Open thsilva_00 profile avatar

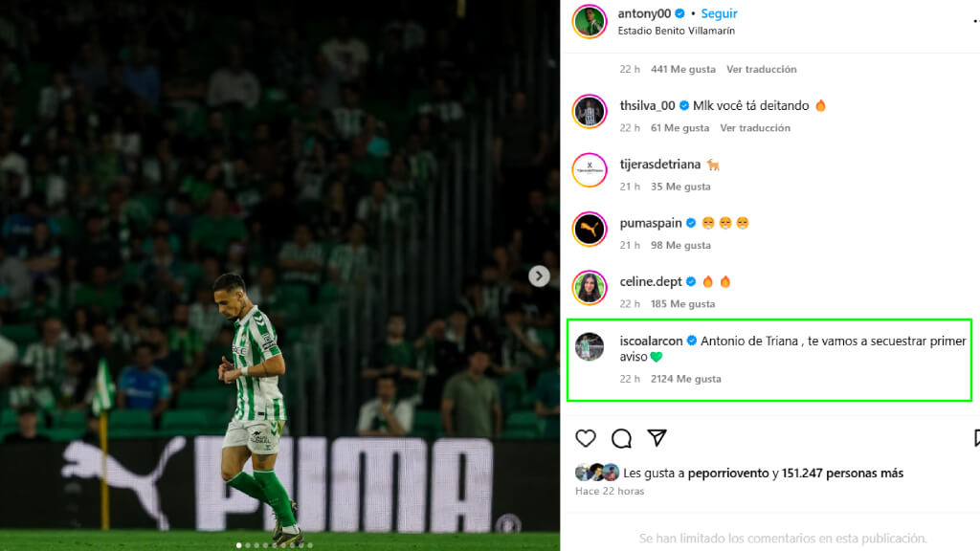(x=590, y=112)
